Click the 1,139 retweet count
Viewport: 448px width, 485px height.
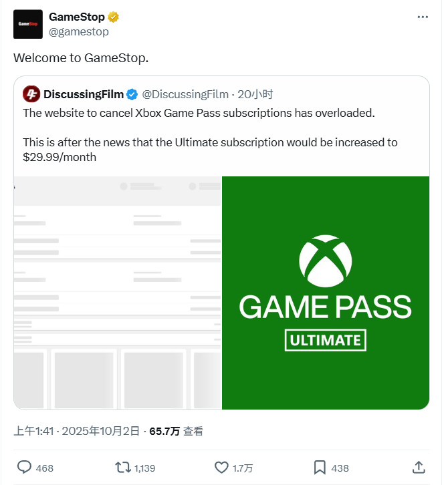click(145, 468)
